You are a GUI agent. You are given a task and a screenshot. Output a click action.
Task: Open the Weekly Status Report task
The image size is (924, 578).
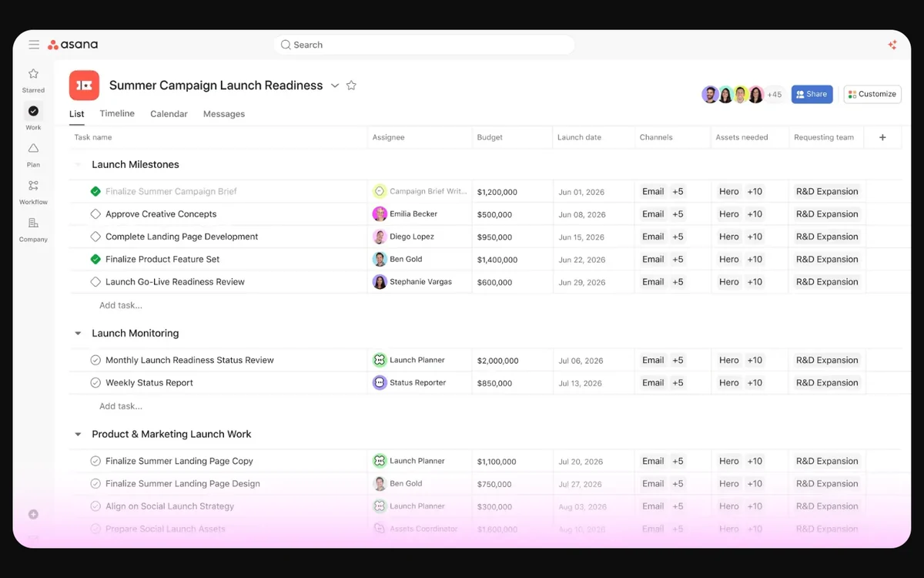coord(149,382)
